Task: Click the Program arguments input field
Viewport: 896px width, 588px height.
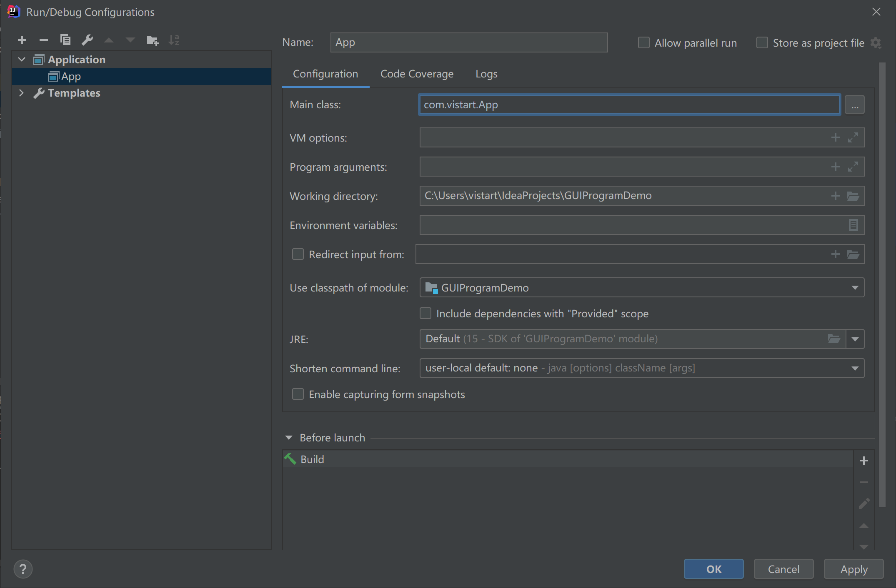Action: pyautogui.click(x=621, y=167)
